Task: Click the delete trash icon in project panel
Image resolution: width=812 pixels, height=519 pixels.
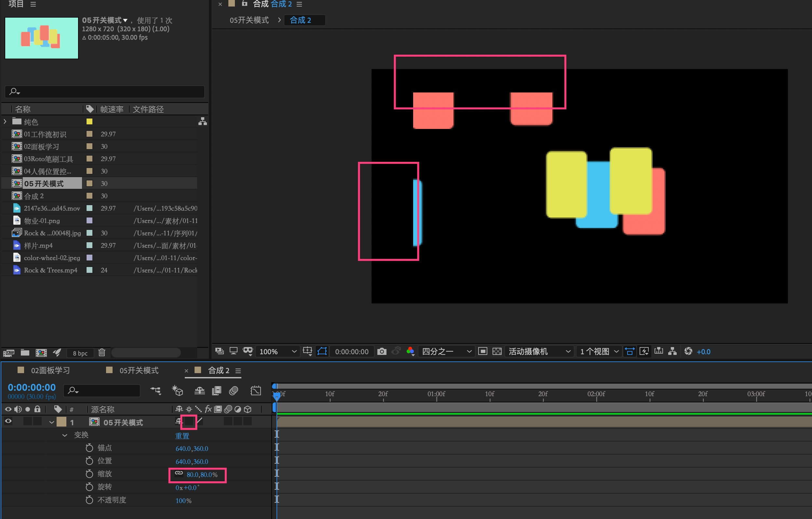Action: click(x=101, y=353)
